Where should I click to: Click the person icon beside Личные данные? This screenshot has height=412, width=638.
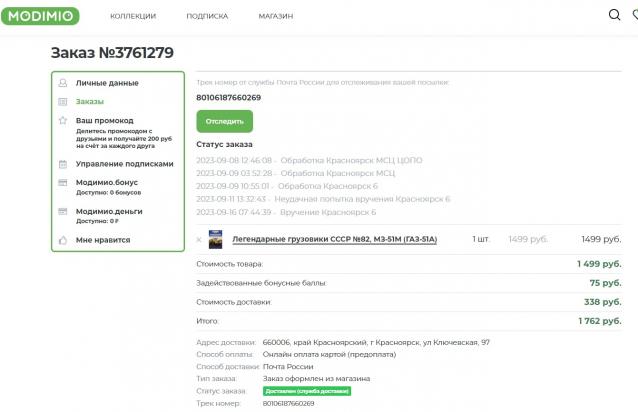(63, 83)
